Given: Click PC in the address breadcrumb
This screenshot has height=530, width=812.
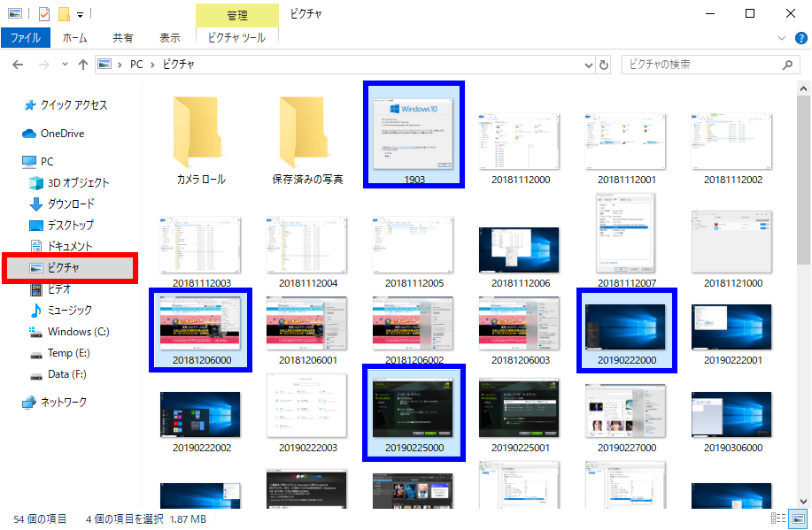Looking at the screenshot, I should 136,65.
